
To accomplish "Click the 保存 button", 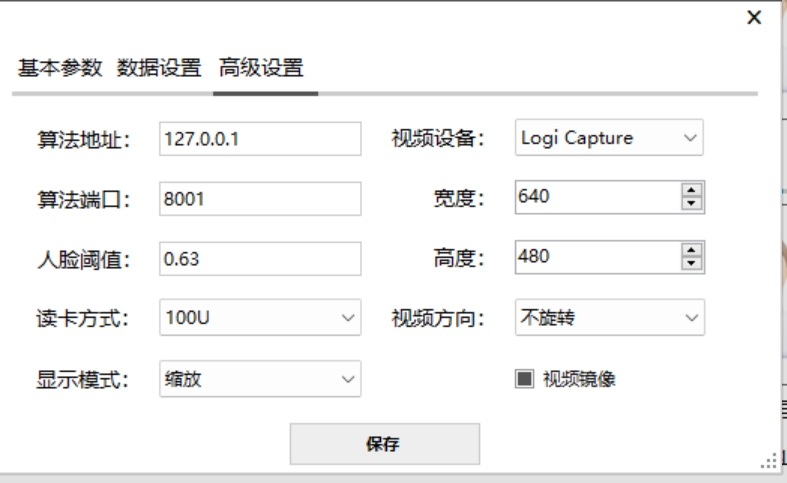I will [x=384, y=444].
